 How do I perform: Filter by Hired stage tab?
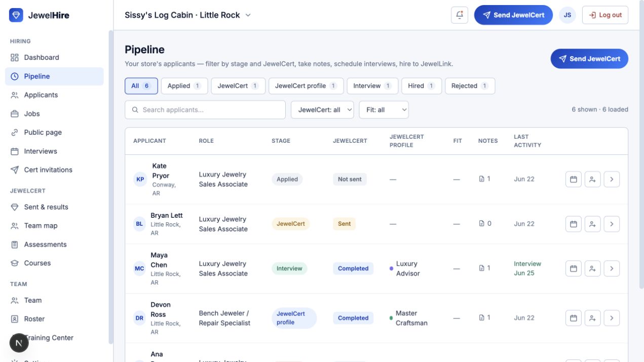(x=422, y=86)
